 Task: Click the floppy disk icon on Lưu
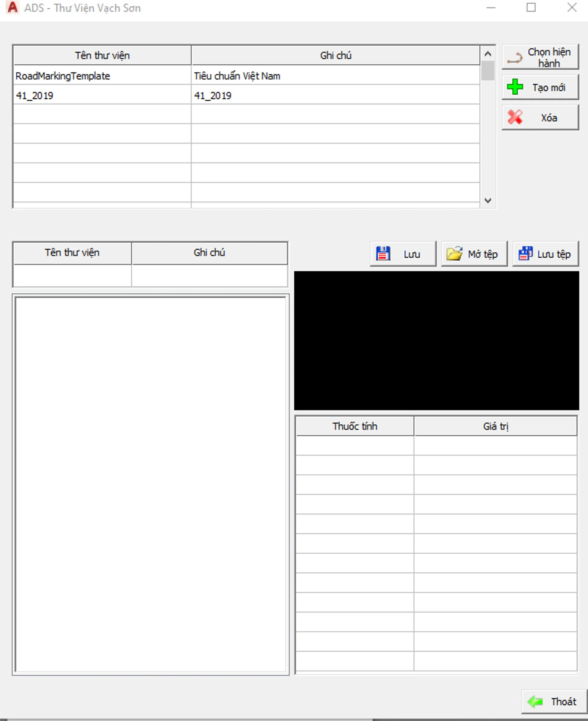point(383,253)
